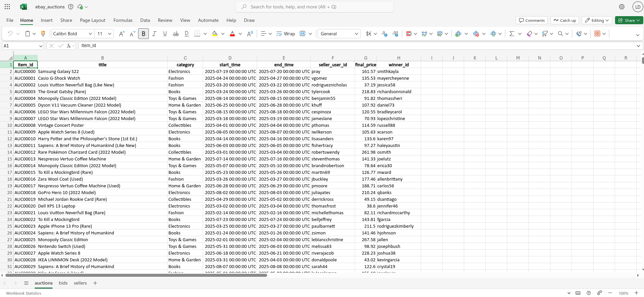Expand the Merge cells dropdown arrow
The image size is (644, 297).
[310, 34]
